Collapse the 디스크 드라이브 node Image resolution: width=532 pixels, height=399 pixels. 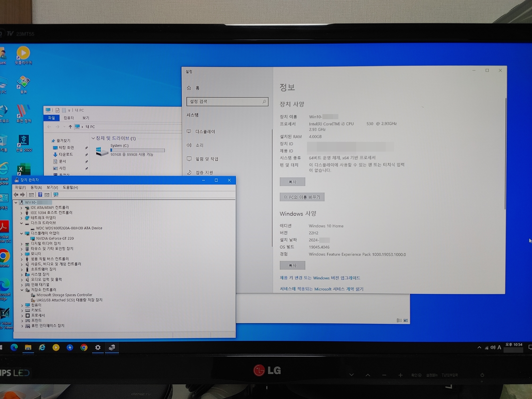click(21, 223)
